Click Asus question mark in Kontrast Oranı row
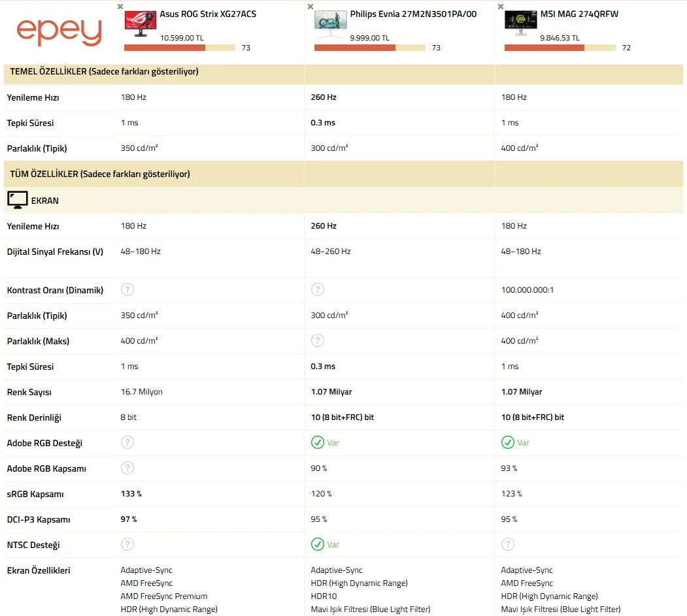 click(x=127, y=289)
